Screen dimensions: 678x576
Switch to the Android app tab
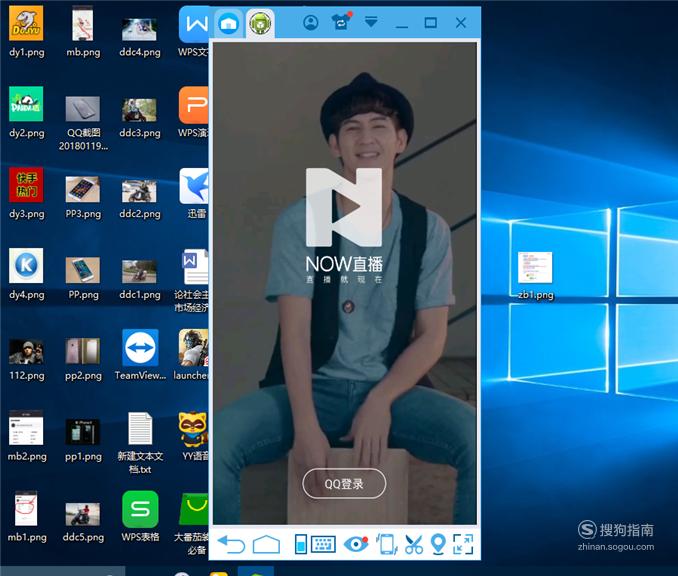click(x=260, y=23)
